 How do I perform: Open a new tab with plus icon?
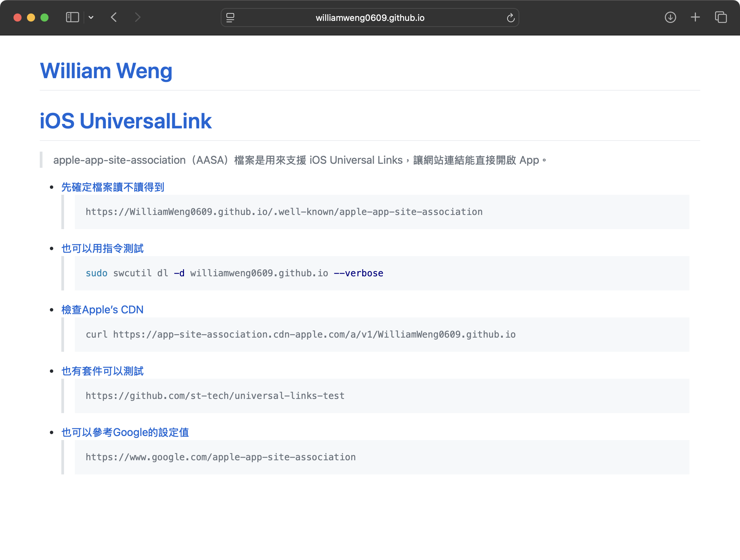(x=695, y=17)
